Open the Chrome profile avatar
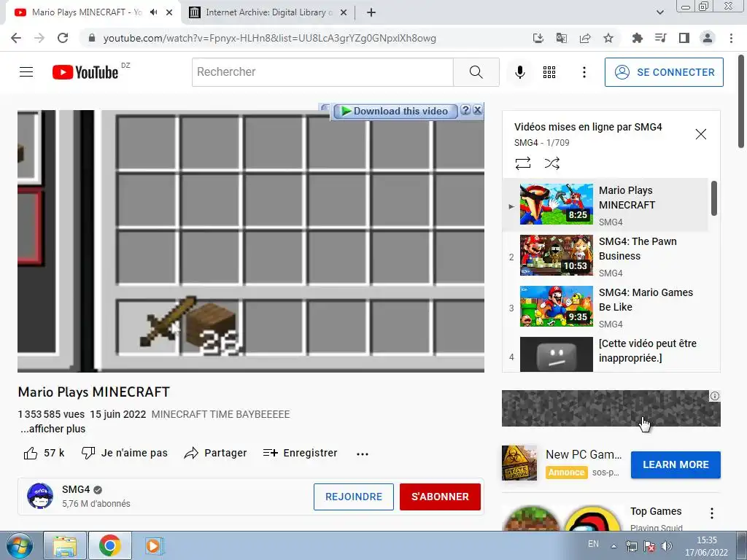Image resolution: width=747 pixels, height=560 pixels. (x=708, y=38)
